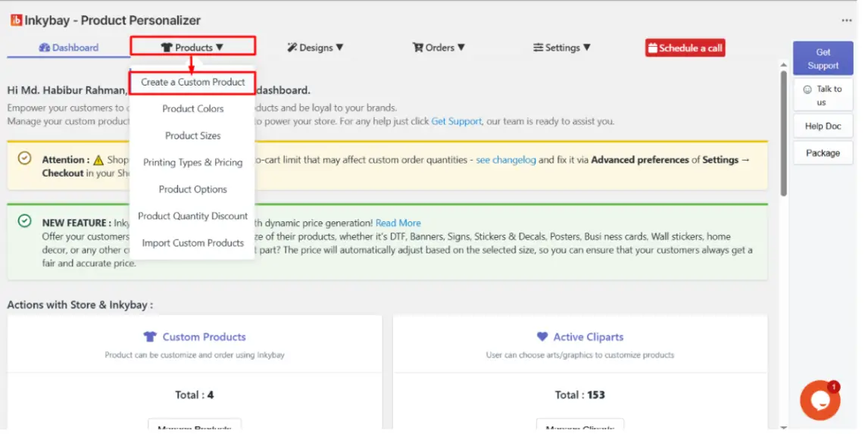Click the Designs magic wand icon
Viewport: 868px width, 434px height.
(x=292, y=48)
